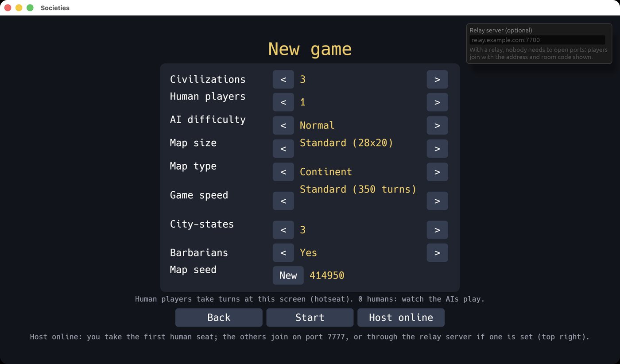Toggle Barbarians with the left arrow
This screenshot has width=620, height=364.
283,253
